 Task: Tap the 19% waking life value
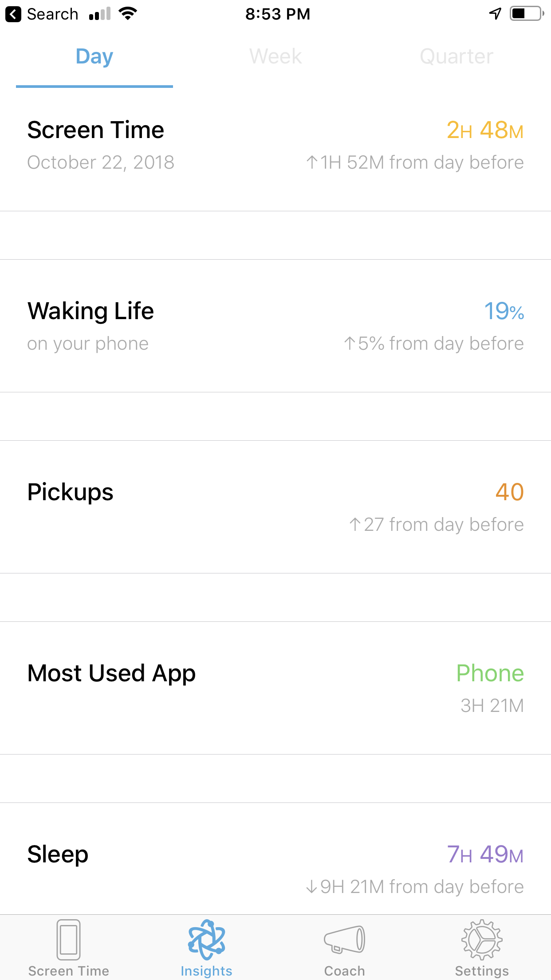point(504,311)
